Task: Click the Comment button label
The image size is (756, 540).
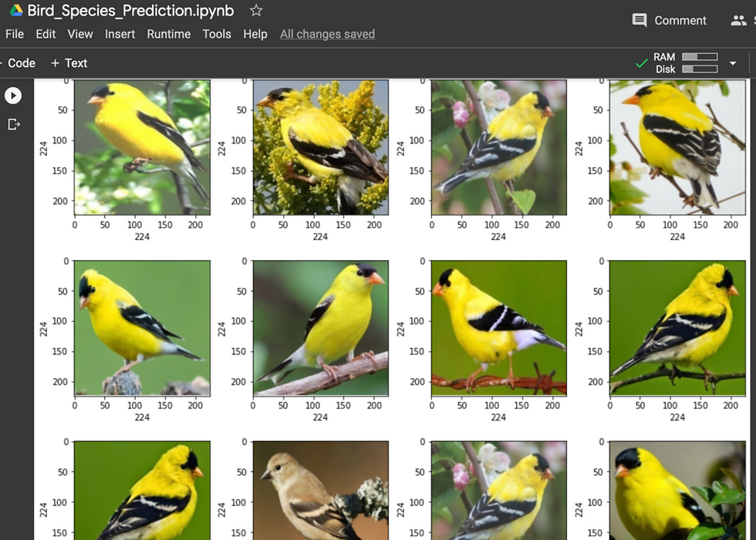Action: (680, 20)
